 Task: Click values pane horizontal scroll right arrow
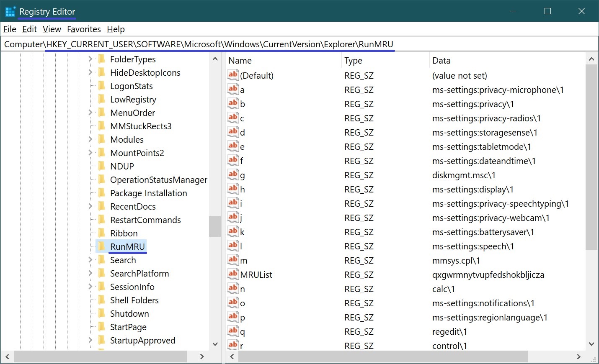[x=578, y=356]
